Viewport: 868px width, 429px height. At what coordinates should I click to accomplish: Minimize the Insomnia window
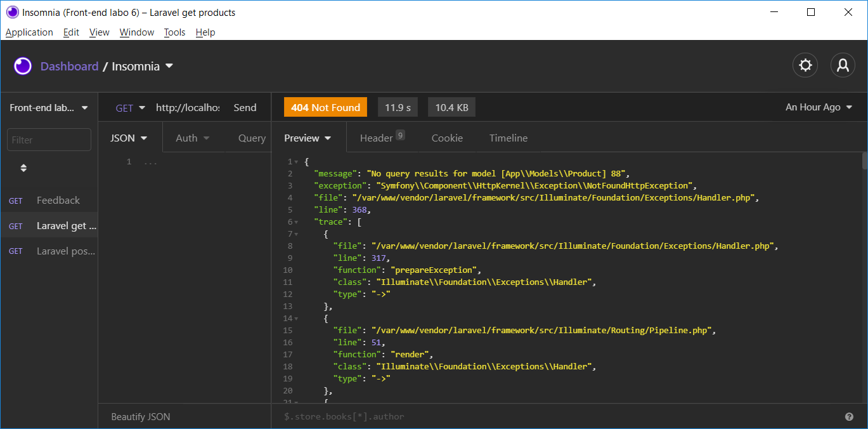(774, 12)
